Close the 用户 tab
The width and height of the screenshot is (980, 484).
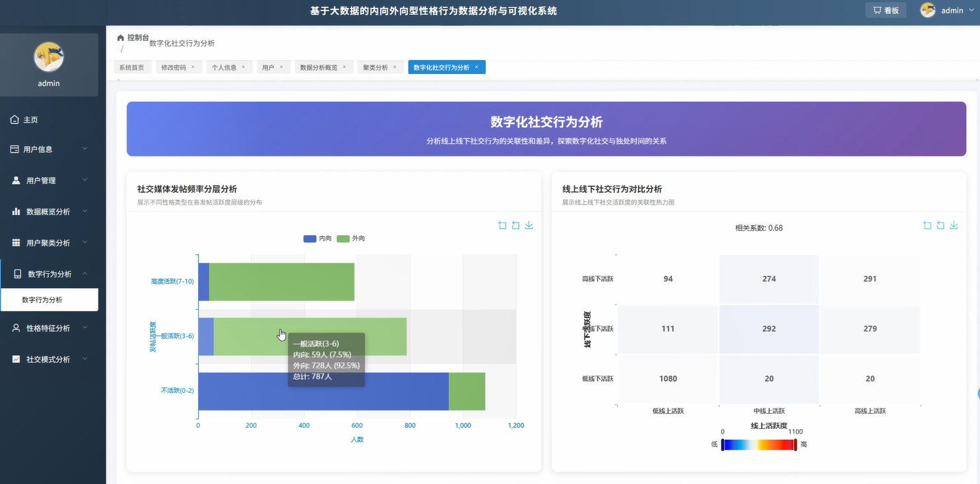[281, 67]
